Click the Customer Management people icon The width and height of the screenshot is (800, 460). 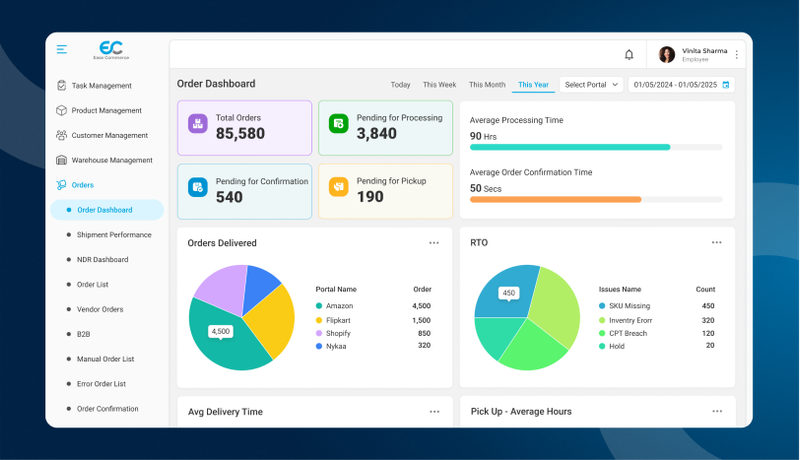click(61, 135)
